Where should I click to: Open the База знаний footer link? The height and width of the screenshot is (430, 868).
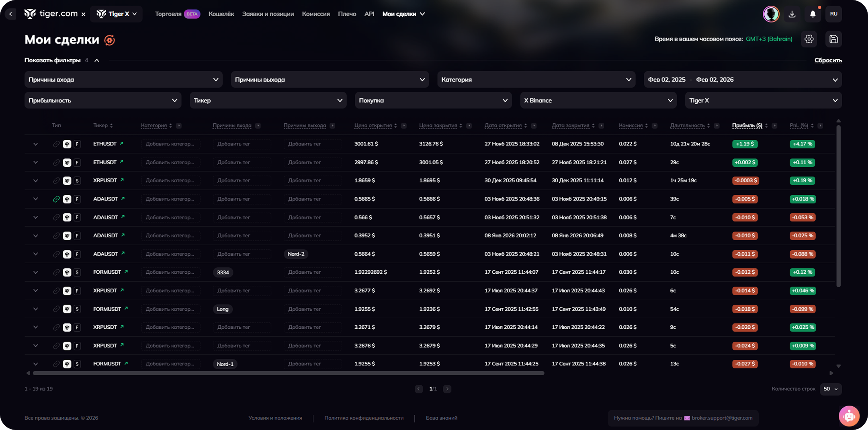coord(441,418)
